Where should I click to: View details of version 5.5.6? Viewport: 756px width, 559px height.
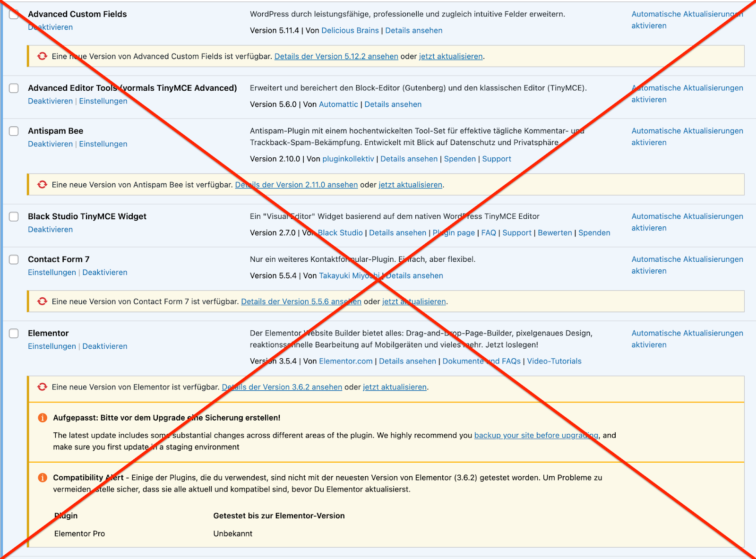[x=301, y=302]
